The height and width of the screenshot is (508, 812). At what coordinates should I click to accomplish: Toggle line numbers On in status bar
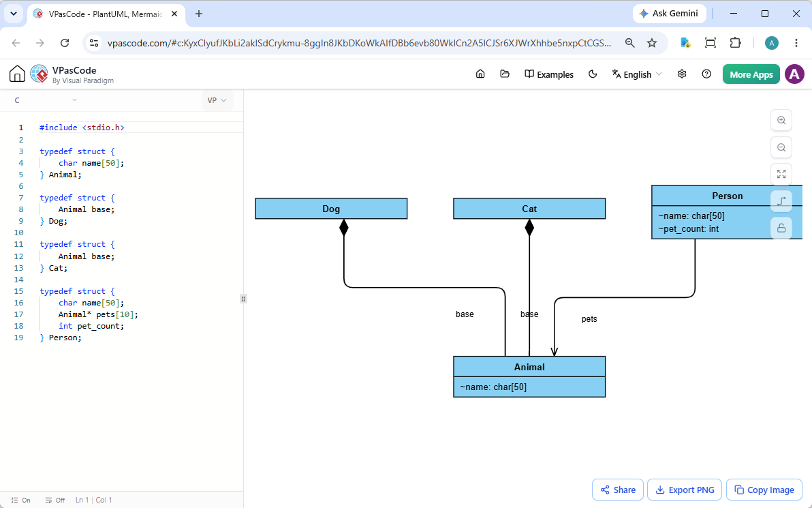point(20,500)
